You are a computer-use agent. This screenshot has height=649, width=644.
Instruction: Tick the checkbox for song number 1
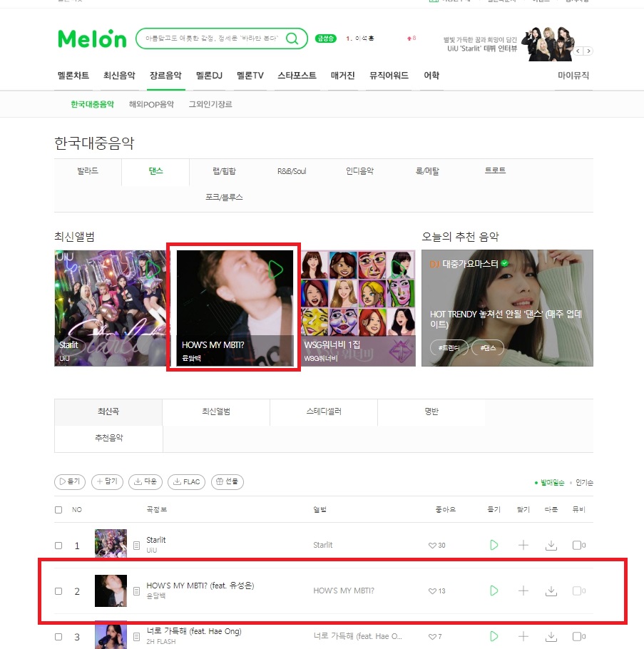58,546
